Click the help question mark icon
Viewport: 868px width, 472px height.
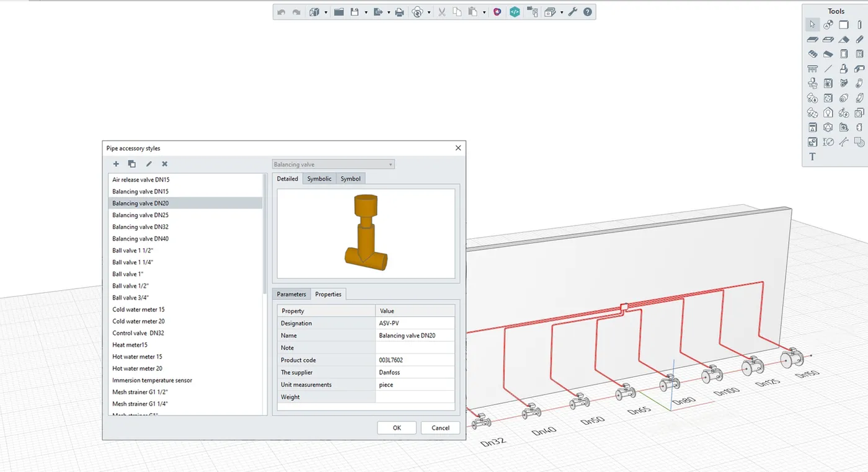pyautogui.click(x=588, y=12)
